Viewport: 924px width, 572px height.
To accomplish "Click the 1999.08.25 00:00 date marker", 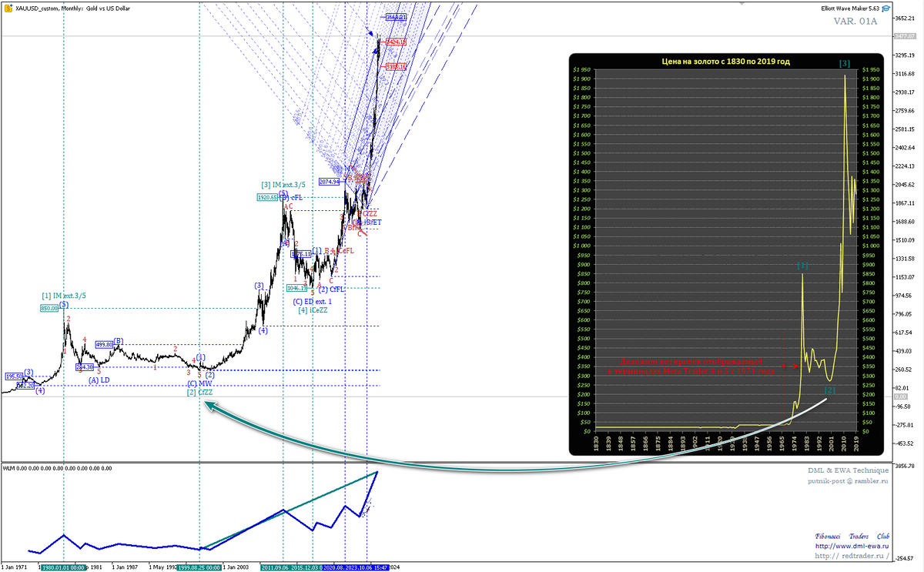I will click(x=199, y=567).
